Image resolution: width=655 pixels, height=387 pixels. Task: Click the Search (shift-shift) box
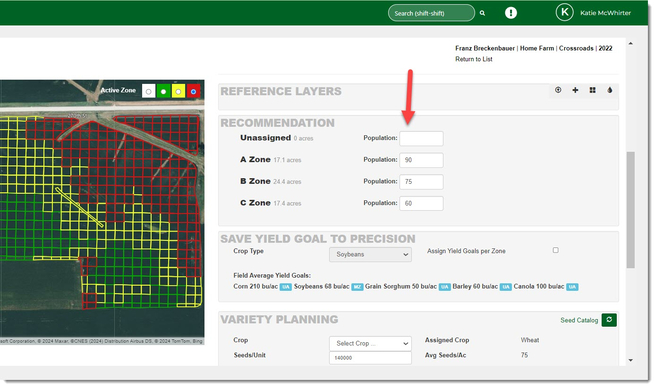pos(431,13)
